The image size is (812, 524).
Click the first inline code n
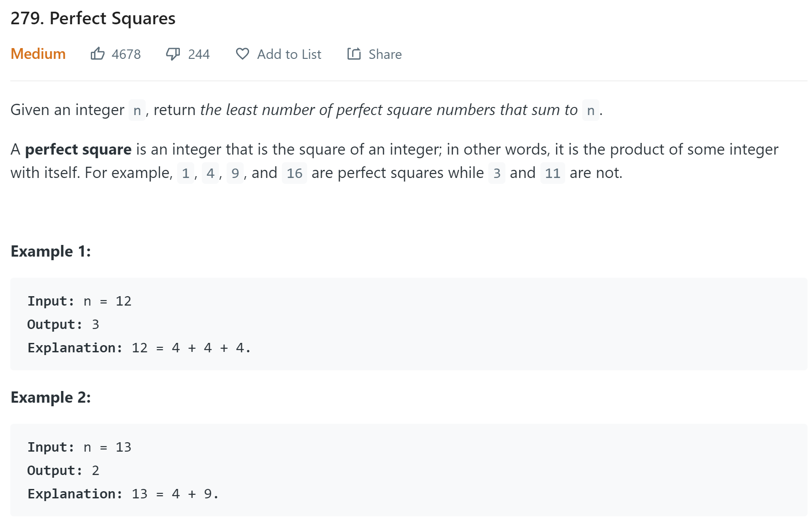(x=137, y=110)
